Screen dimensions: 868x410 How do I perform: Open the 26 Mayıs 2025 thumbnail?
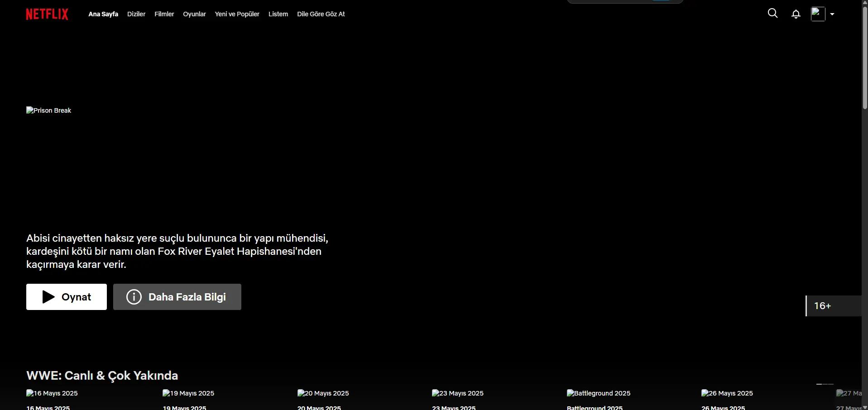click(x=727, y=393)
